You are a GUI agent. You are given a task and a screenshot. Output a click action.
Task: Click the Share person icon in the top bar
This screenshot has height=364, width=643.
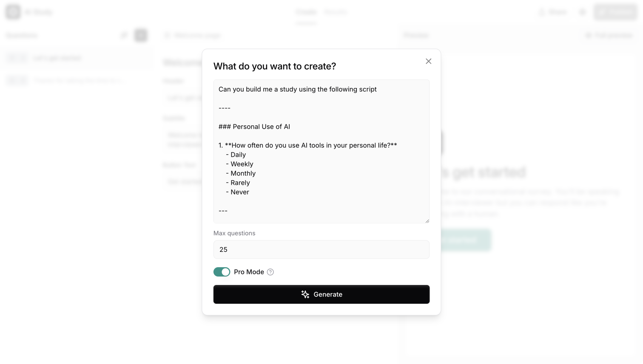[x=543, y=12]
